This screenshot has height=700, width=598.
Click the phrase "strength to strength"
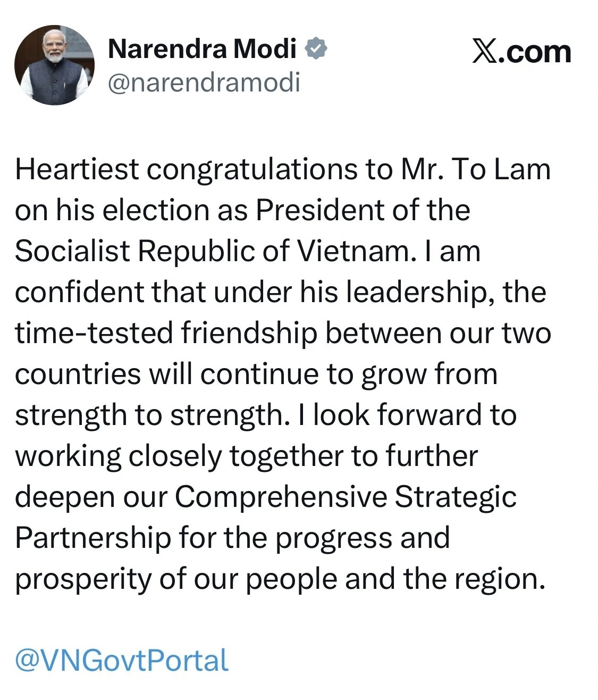[149, 415]
